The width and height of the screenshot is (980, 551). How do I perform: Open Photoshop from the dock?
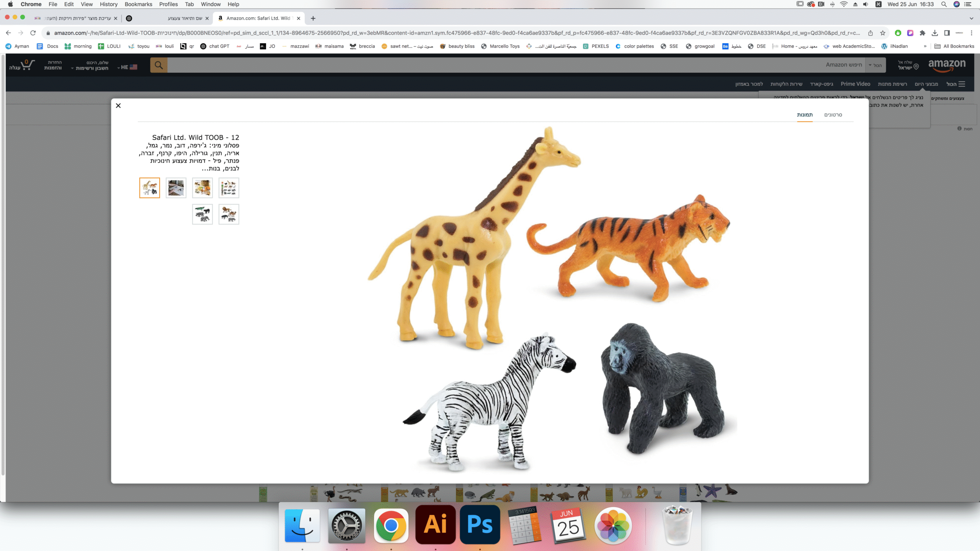(x=480, y=525)
